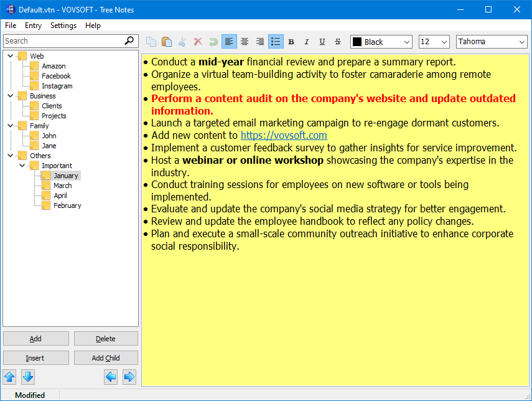Open the Entry menu
This screenshot has width=532, height=401.
tap(33, 26)
